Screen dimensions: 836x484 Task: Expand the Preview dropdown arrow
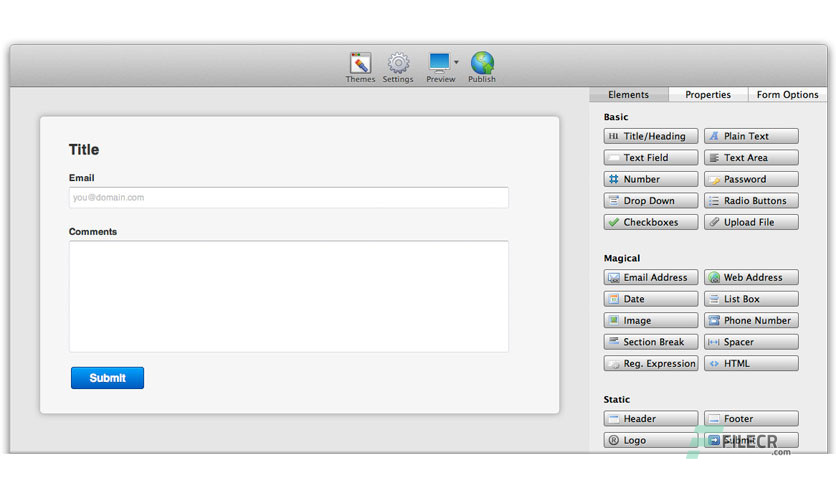pyautogui.click(x=456, y=62)
